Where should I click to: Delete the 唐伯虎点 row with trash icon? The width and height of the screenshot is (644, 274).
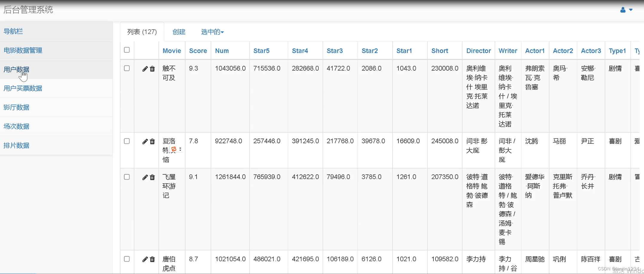[x=152, y=259]
